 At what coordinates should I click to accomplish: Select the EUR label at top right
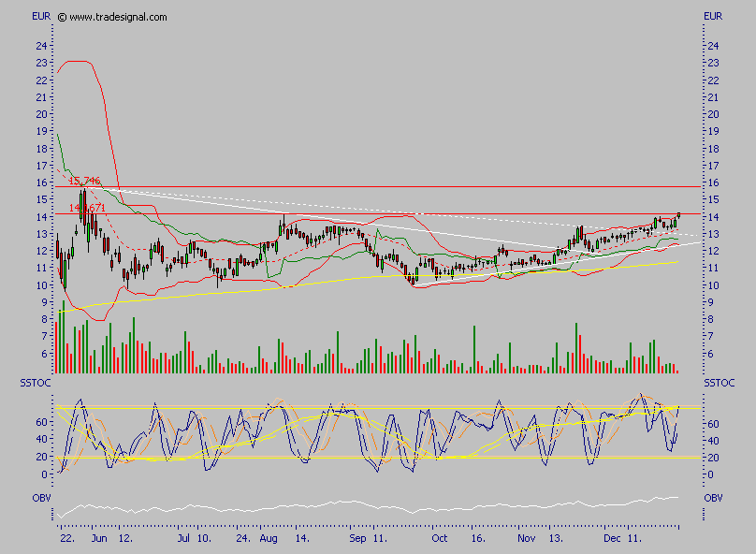(714, 17)
